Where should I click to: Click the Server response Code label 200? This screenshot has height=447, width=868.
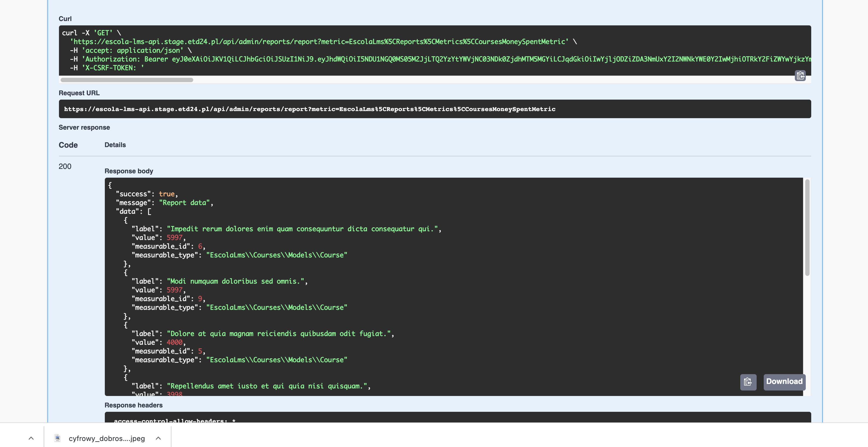click(65, 166)
